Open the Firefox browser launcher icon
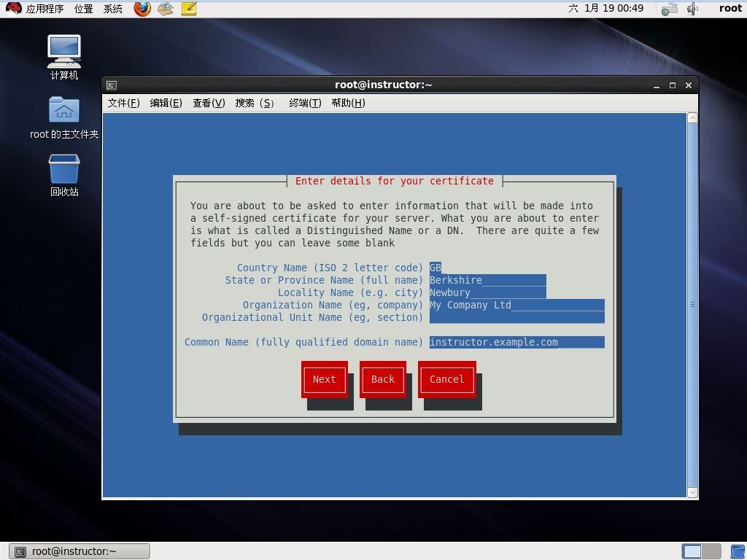This screenshot has width=747, height=560. (x=142, y=9)
